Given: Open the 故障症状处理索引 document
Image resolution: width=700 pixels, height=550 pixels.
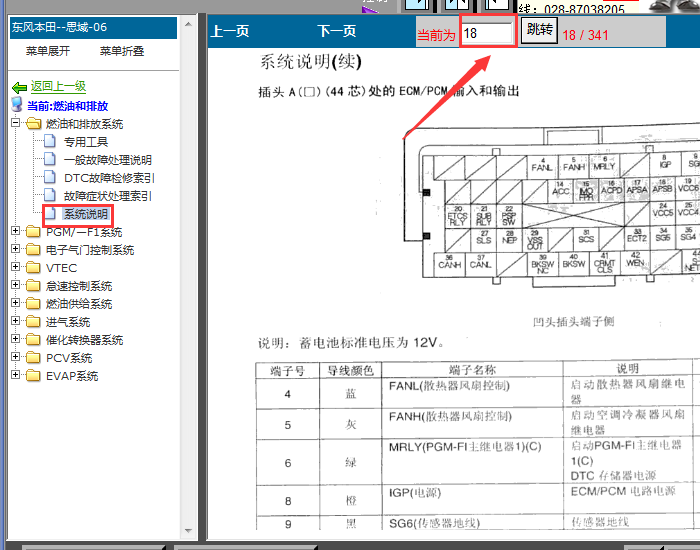Looking at the screenshot, I should (108, 196).
